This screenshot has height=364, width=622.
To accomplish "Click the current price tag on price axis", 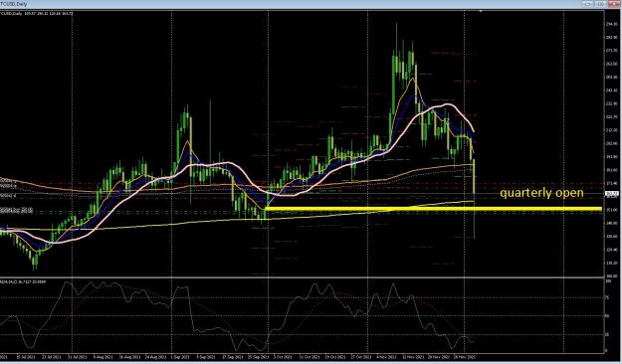I will pyautogui.click(x=613, y=194).
